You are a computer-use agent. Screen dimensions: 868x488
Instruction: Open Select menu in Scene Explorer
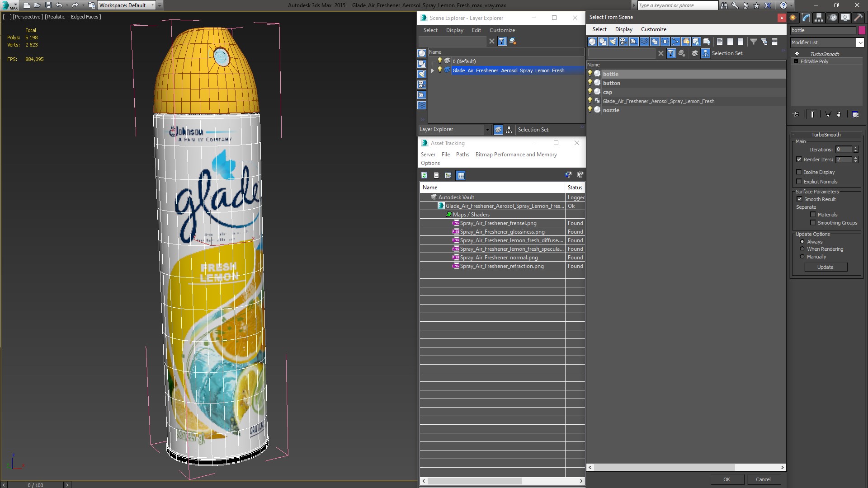point(430,30)
